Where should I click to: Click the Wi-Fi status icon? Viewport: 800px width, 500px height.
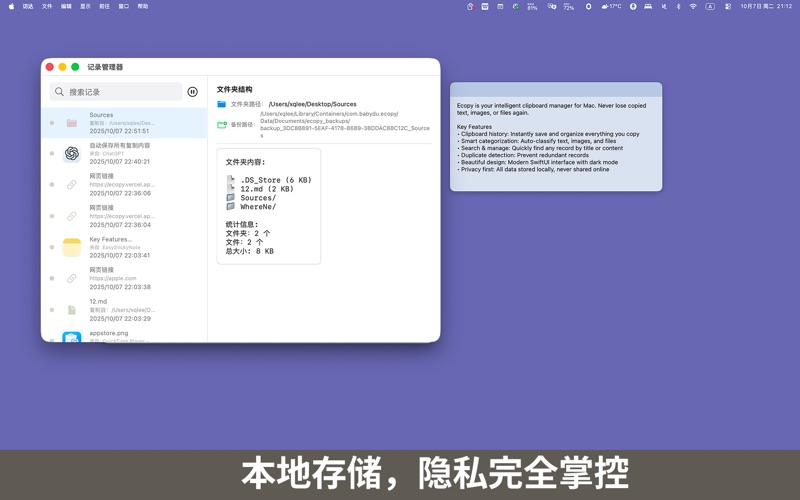point(693,6)
